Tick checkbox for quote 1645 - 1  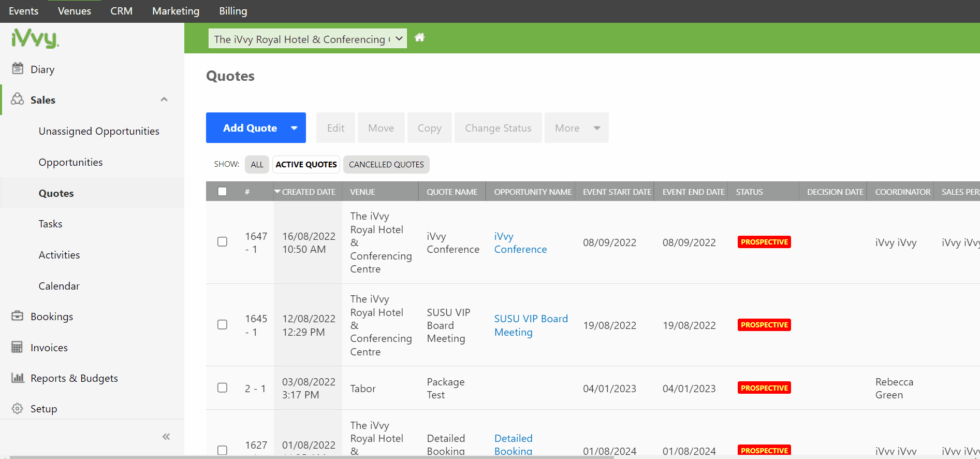click(x=222, y=324)
